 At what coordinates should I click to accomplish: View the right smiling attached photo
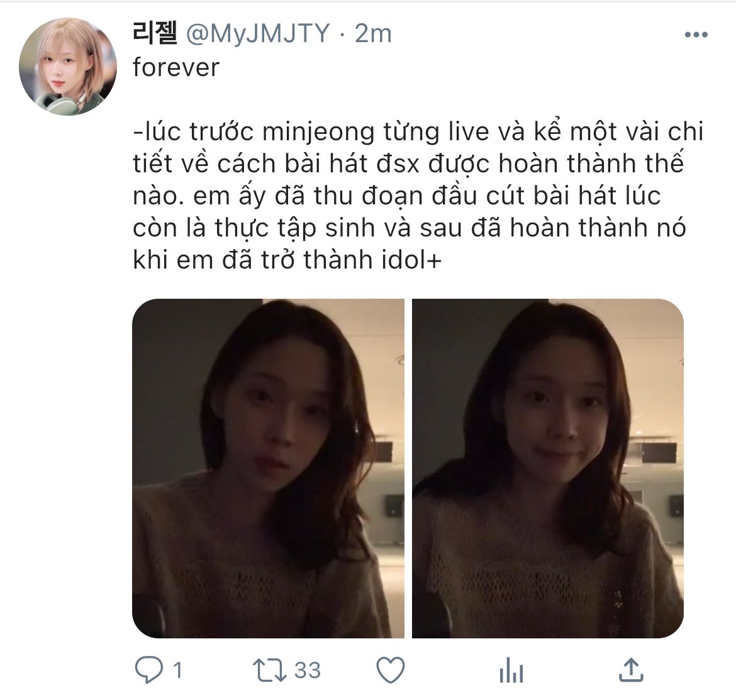(x=548, y=468)
